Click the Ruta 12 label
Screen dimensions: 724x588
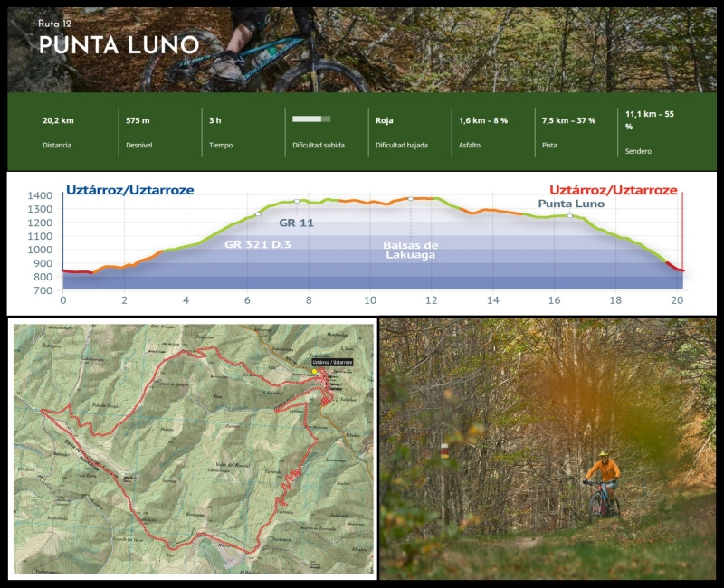pos(53,23)
